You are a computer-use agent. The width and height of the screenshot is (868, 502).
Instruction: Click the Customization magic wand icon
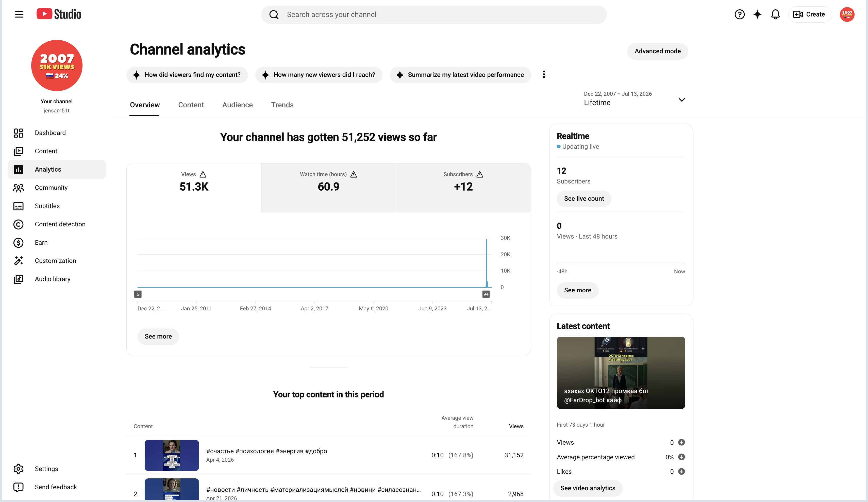point(18,261)
